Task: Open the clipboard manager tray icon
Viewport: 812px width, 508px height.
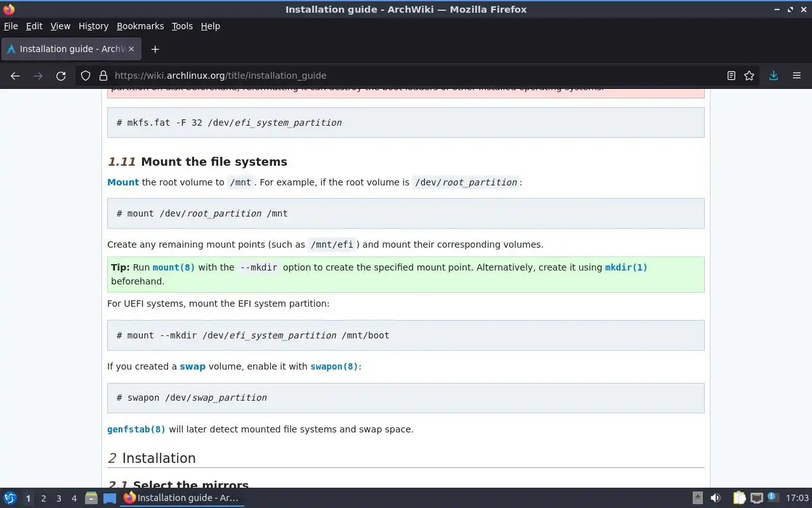Action: point(740,498)
